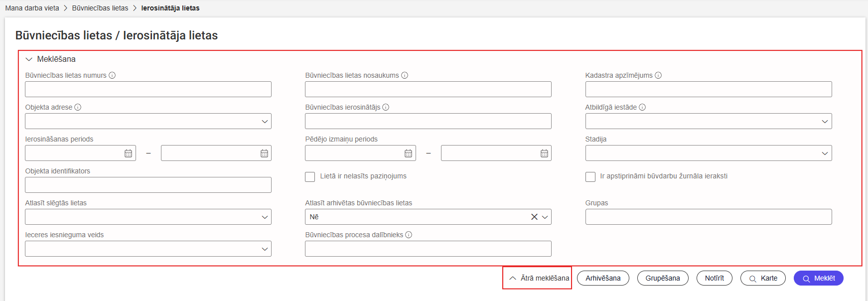Image resolution: width=868 pixels, height=301 pixels.
Task: Collapse the Meklēšana section
Action: (x=29, y=59)
